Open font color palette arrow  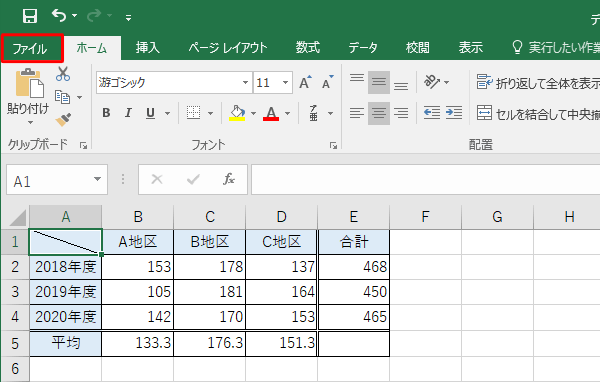287,113
